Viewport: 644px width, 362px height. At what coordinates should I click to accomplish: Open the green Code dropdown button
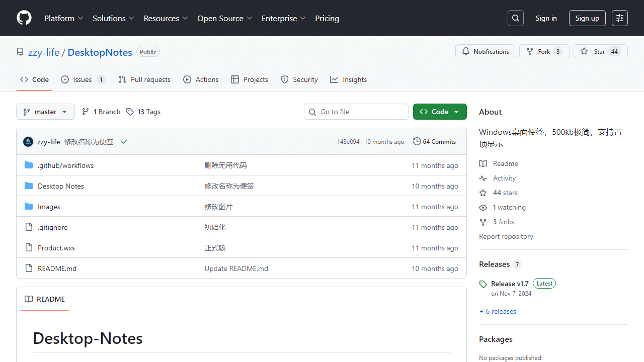pyautogui.click(x=440, y=112)
